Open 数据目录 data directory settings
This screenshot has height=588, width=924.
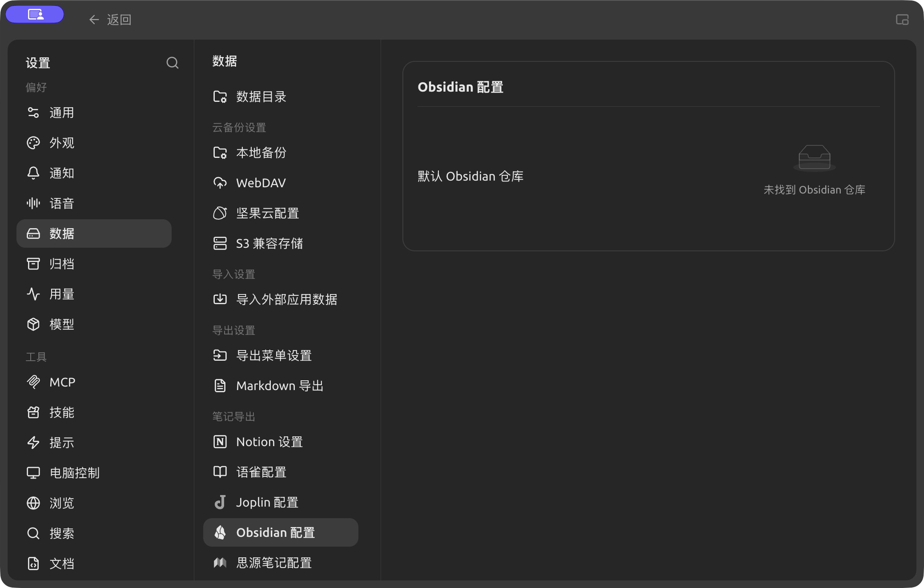point(281,97)
